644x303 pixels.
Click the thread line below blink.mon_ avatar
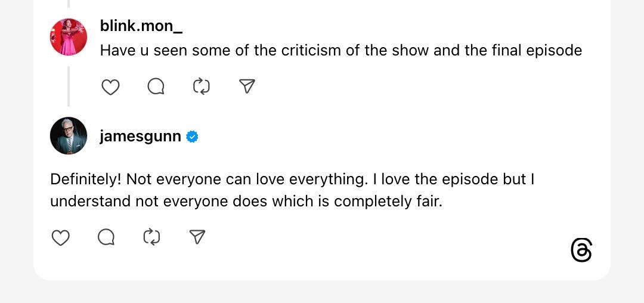[x=69, y=86]
